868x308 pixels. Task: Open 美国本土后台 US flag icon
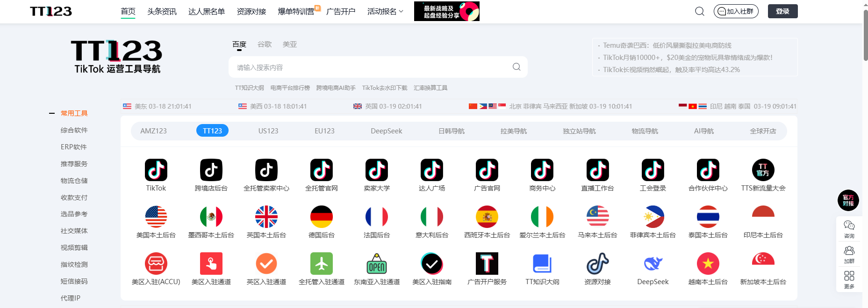(156, 217)
